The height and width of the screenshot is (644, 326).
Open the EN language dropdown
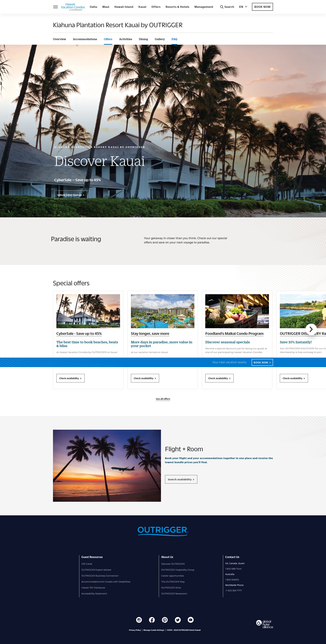[x=243, y=7]
